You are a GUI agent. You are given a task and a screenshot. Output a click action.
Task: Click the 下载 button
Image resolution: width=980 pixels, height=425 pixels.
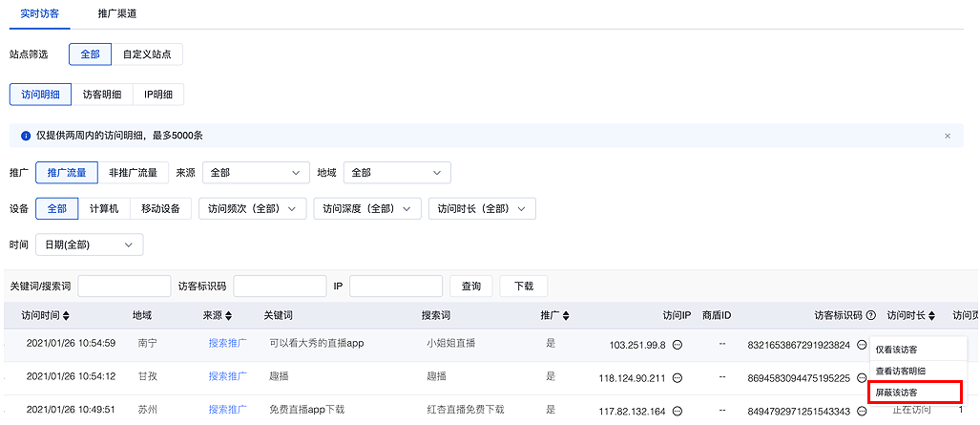click(523, 286)
